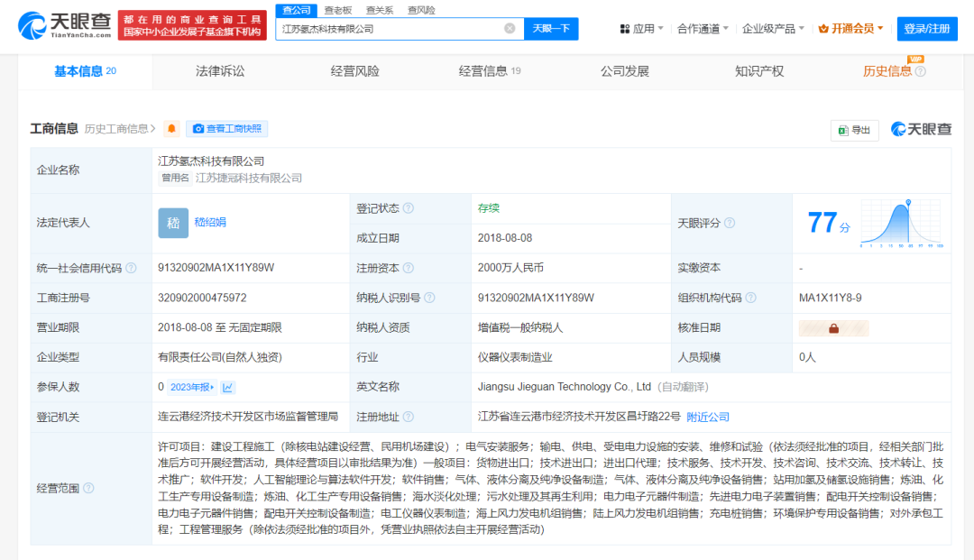Click the locked 核准日期 padlock icon
Viewport: 974px width, 560px height.
(833, 328)
